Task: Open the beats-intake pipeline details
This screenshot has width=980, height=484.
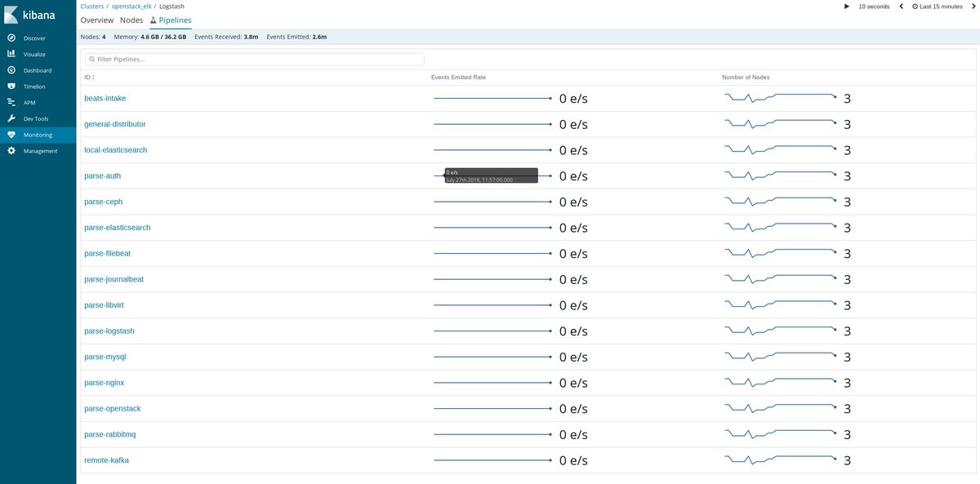Action: pos(105,98)
